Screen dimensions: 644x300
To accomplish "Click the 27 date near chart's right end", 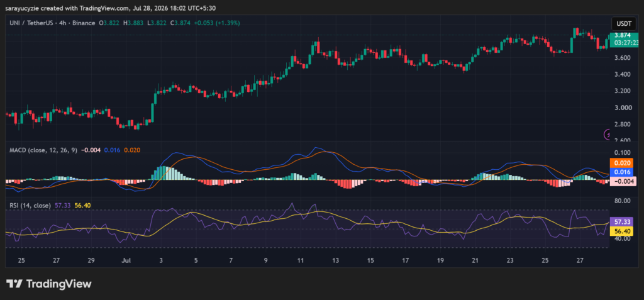I will 580,260.
